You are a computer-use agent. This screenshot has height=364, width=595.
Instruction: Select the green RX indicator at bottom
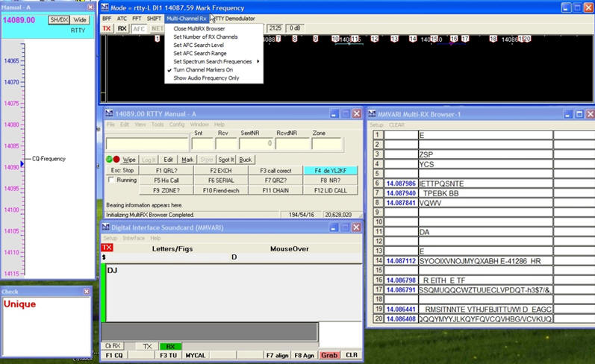pos(171,346)
